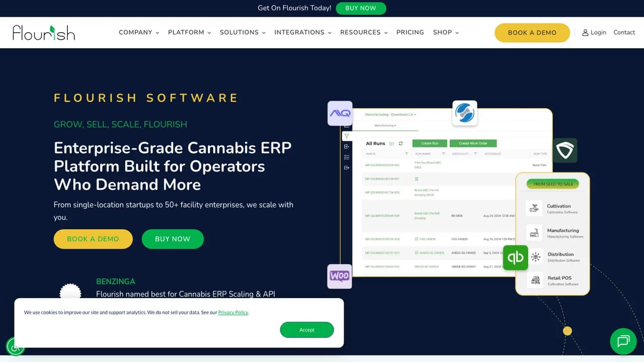This screenshot has width=644, height=362.
Task: Click the 'GROW, SELL, SCALE, FLOURISH' tagline
Action: pyautogui.click(x=120, y=124)
